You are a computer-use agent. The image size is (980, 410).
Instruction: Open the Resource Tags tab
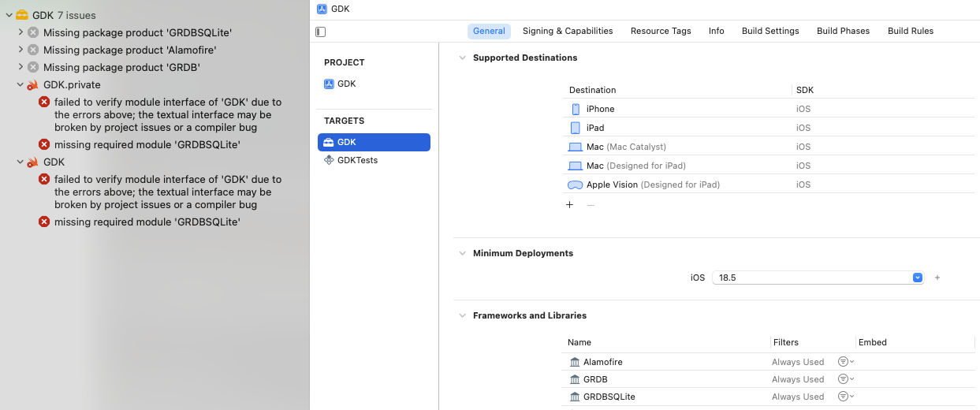[661, 31]
